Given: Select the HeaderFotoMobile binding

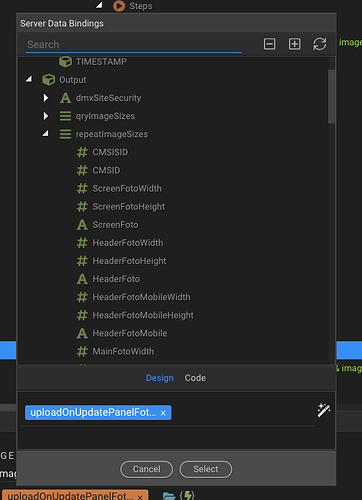Looking at the screenshot, I should [130, 333].
